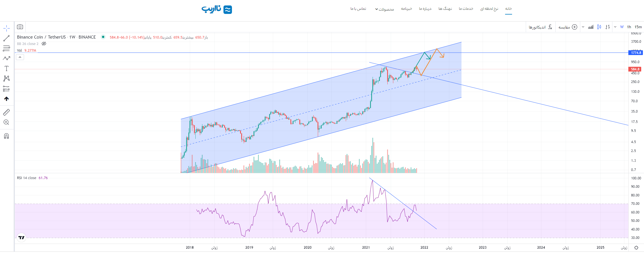Click the BB 26 close 2 legend

[x=28, y=44]
